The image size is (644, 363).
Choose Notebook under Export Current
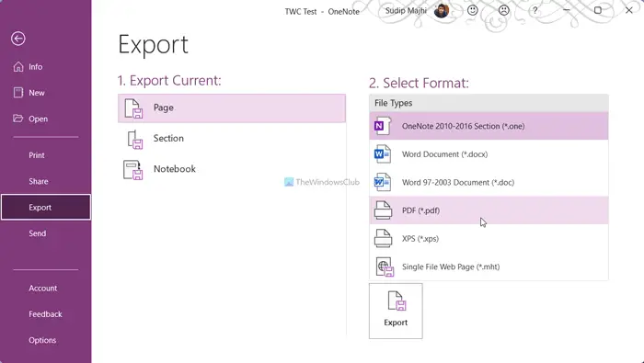pyautogui.click(x=232, y=169)
